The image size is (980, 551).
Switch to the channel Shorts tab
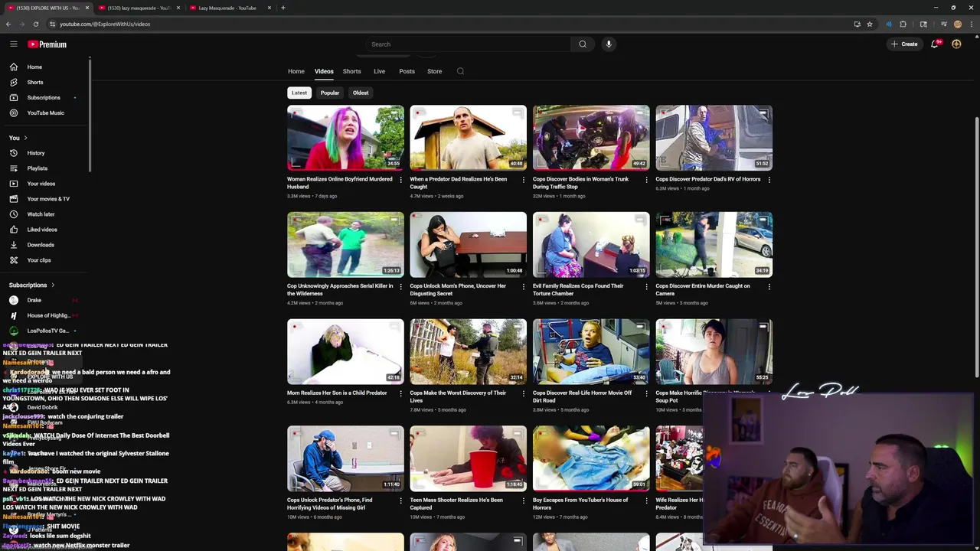click(352, 71)
